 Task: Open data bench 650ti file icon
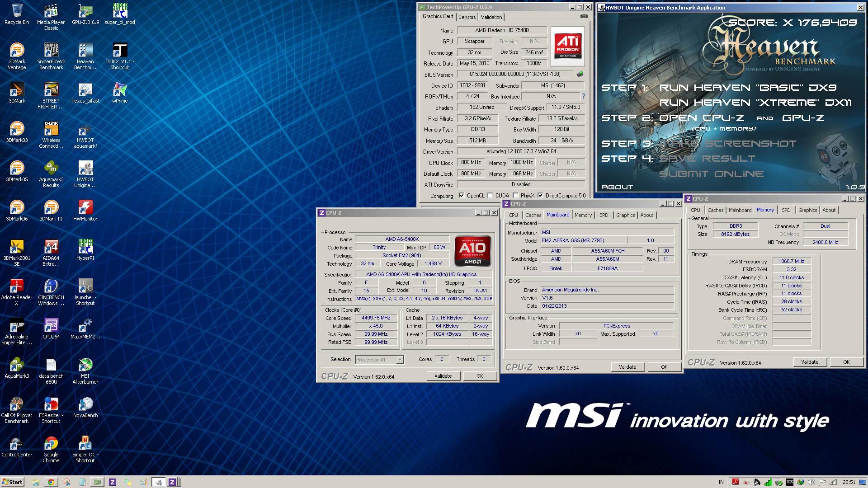51,371
